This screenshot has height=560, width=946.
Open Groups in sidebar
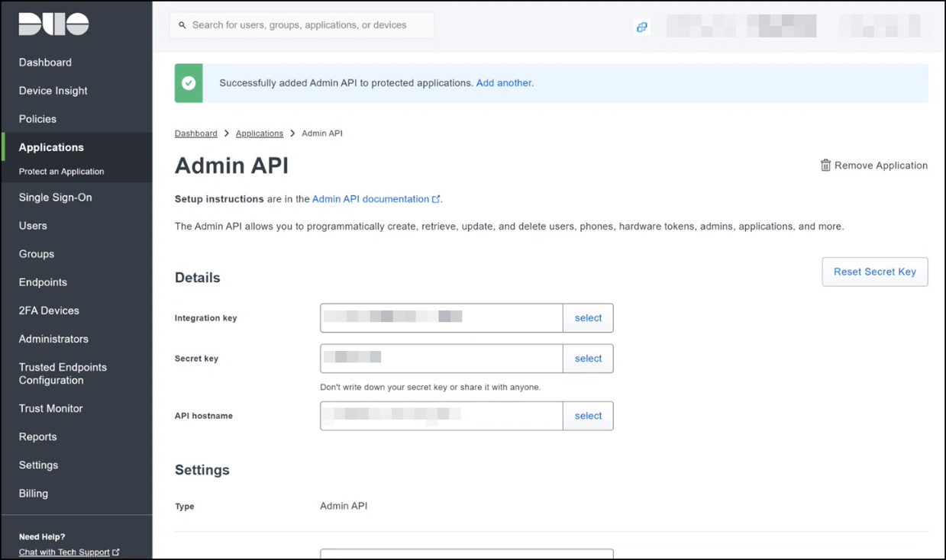pyautogui.click(x=37, y=254)
